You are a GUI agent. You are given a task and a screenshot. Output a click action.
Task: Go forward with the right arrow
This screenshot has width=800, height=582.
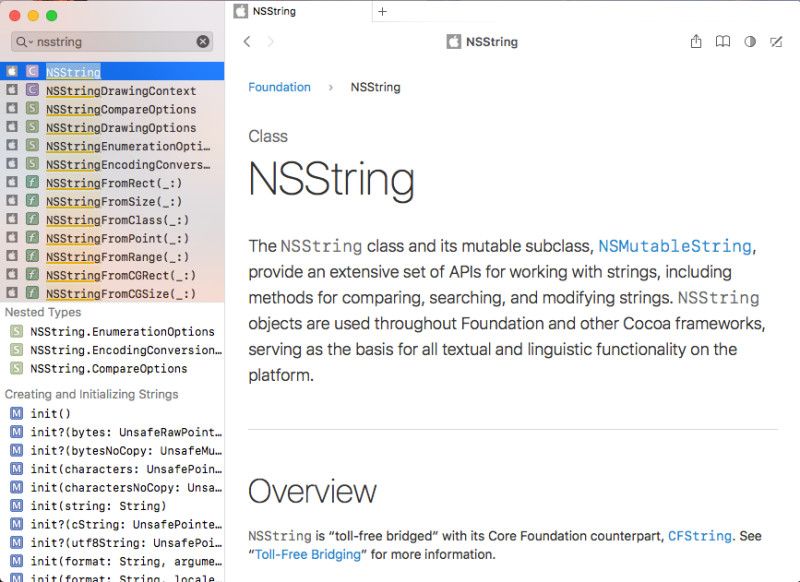coord(271,42)
